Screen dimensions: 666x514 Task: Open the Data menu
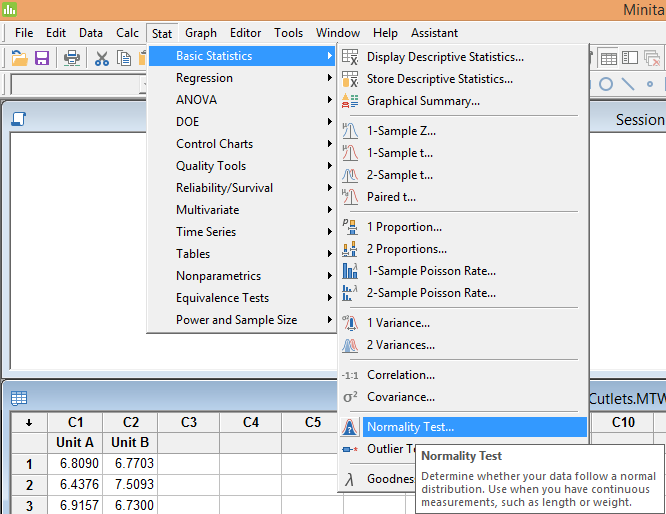tap(91, 33)
